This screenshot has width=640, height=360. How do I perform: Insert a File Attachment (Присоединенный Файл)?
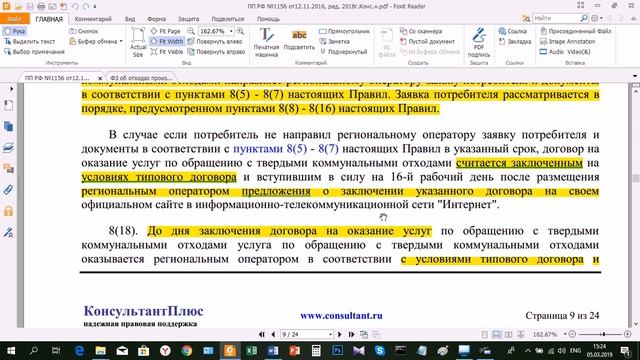point(576,31)
